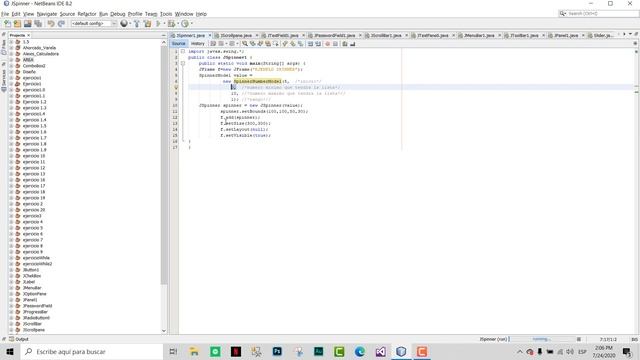Open the Output panel button
This screenshot has width=640, height=360.
pyautogui.click(x=19, y=339)
